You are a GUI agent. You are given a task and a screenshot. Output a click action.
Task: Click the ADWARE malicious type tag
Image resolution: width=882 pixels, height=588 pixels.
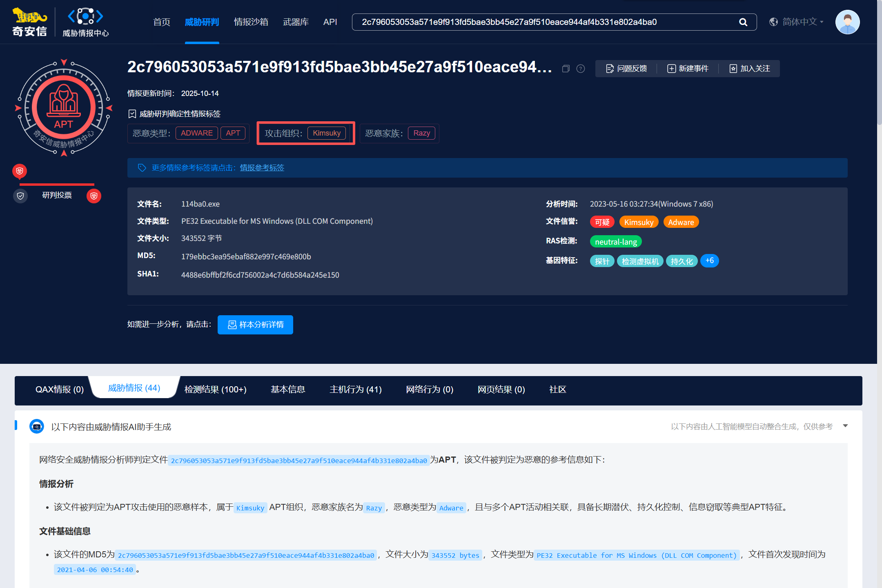point(197,133)
